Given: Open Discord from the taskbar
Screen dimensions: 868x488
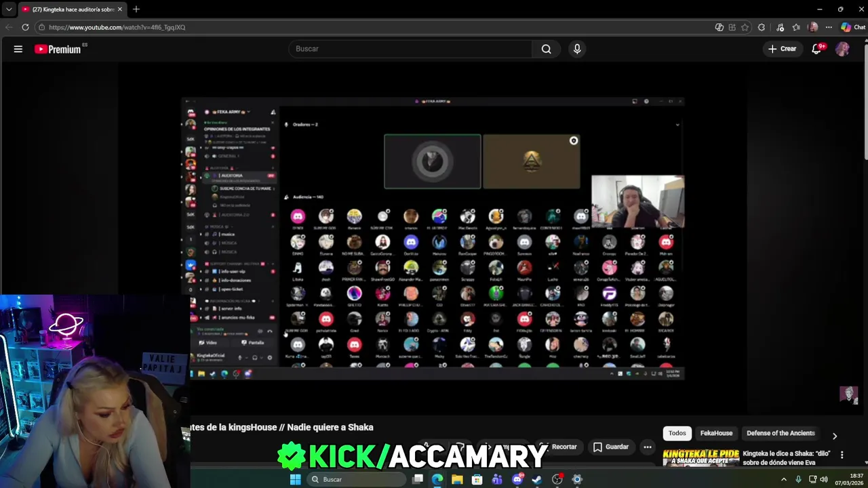Looking at the screenshot, I should 517,479.
